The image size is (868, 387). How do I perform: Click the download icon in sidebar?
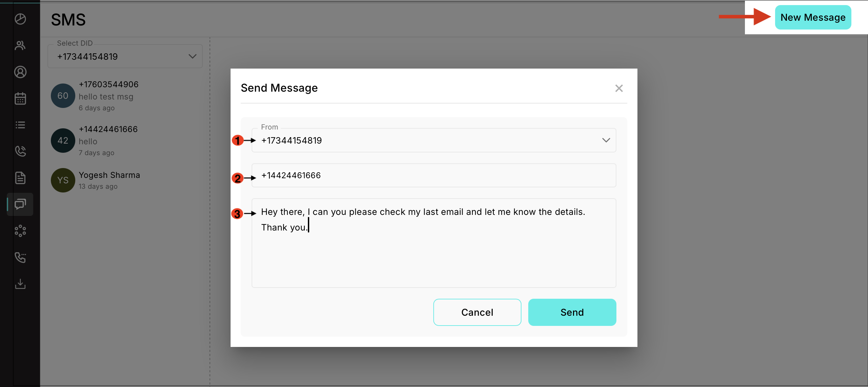[x=20, y=284]
